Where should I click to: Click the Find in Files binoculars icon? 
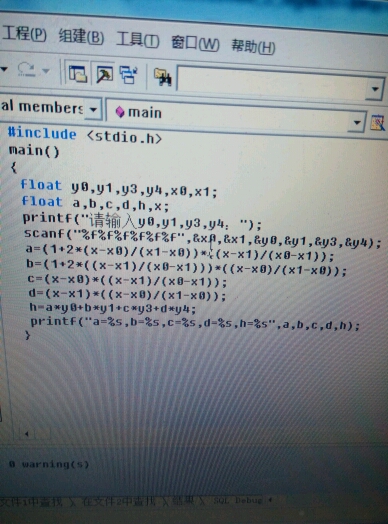click(162, 77)
